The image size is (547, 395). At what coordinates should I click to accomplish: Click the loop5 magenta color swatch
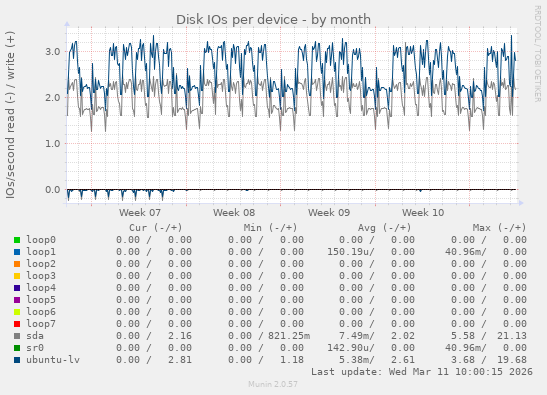(x=17, y=300)
